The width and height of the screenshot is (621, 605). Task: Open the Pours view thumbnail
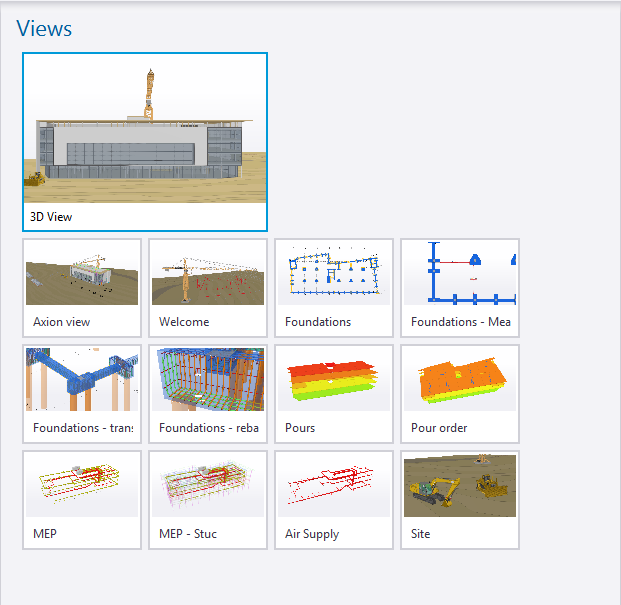coord(334,394)
